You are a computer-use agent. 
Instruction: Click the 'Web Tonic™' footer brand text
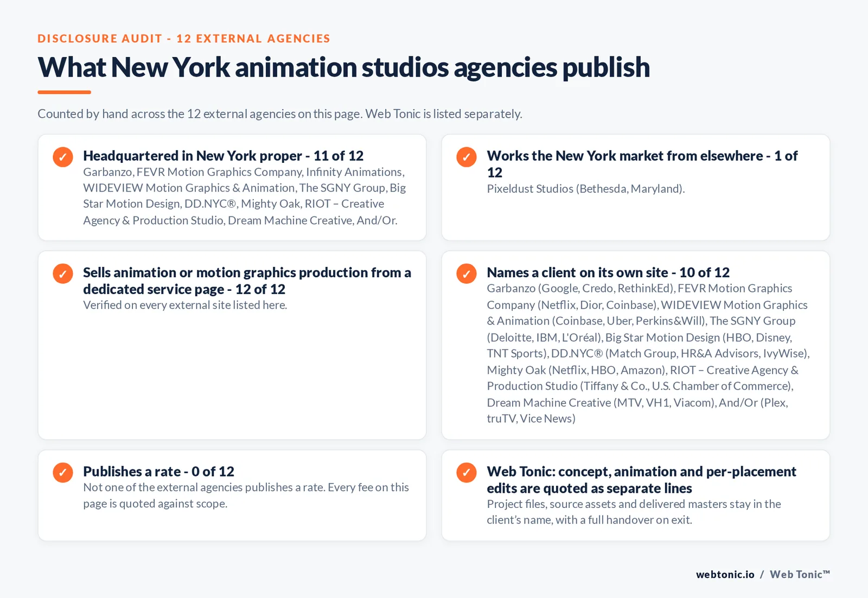click(x=800, y=575)
